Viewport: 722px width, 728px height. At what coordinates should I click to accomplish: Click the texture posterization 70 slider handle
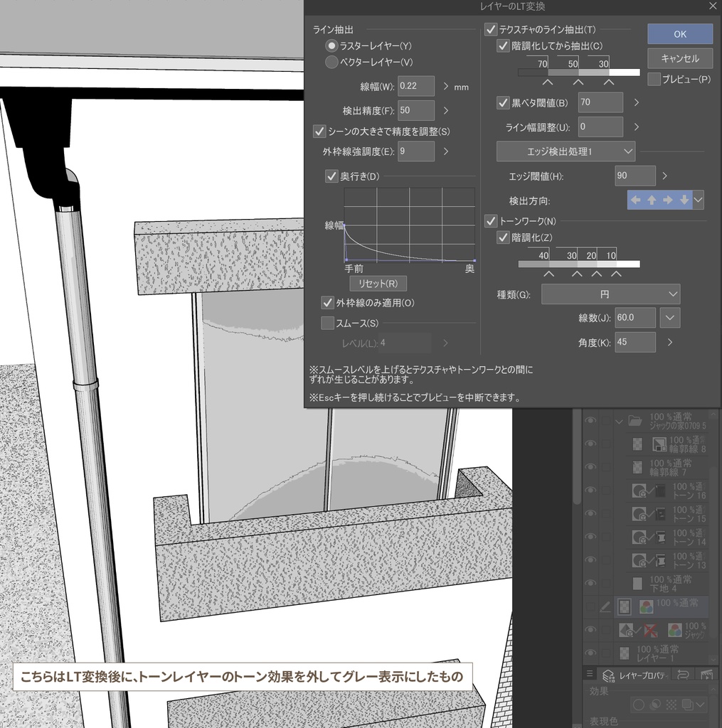click(x=548, y=82)
